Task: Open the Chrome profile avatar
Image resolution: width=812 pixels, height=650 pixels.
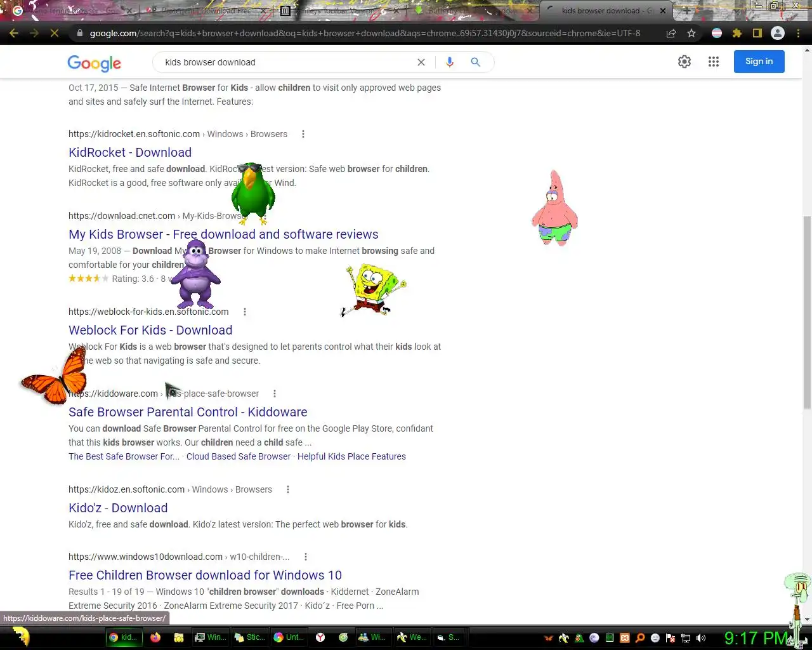Action: [778, 33]
